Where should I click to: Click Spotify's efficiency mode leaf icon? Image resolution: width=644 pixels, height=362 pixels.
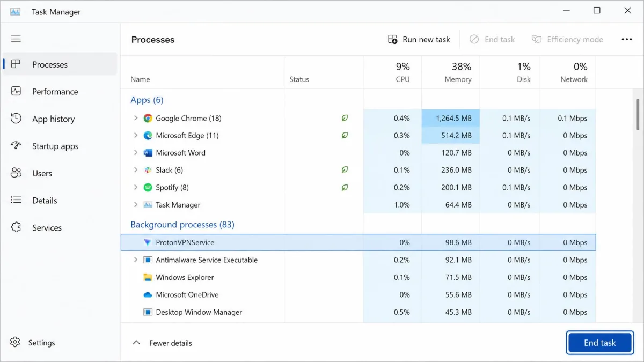point(345,188)
